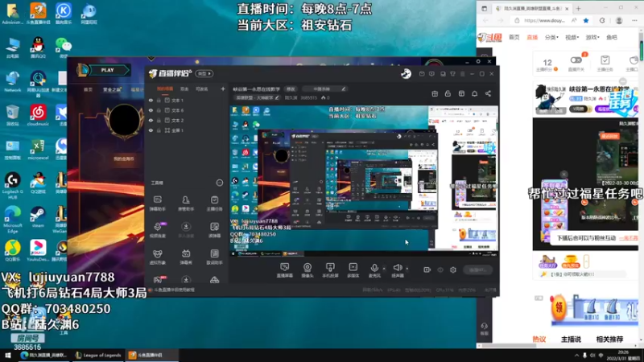The image size is (644, 362).
Task: Select the 直播 tab on Douyu site
Action: tap(532, 37)
